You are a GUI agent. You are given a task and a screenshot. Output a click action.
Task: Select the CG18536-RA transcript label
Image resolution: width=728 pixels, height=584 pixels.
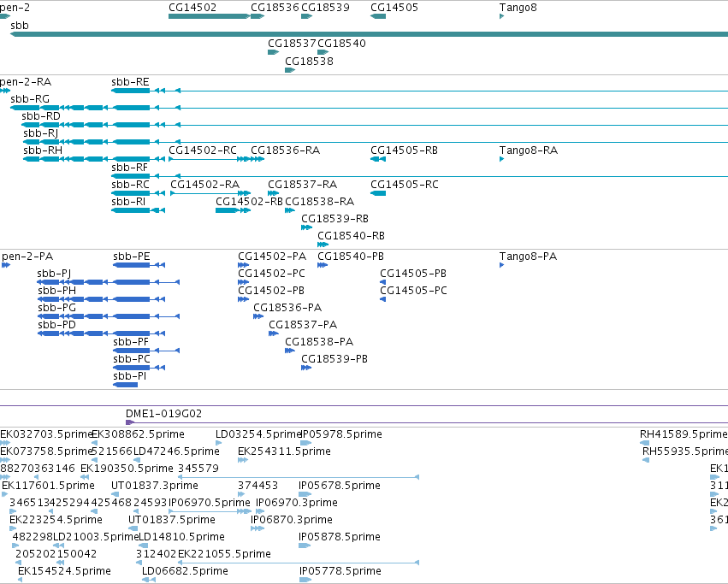point(285,150)
